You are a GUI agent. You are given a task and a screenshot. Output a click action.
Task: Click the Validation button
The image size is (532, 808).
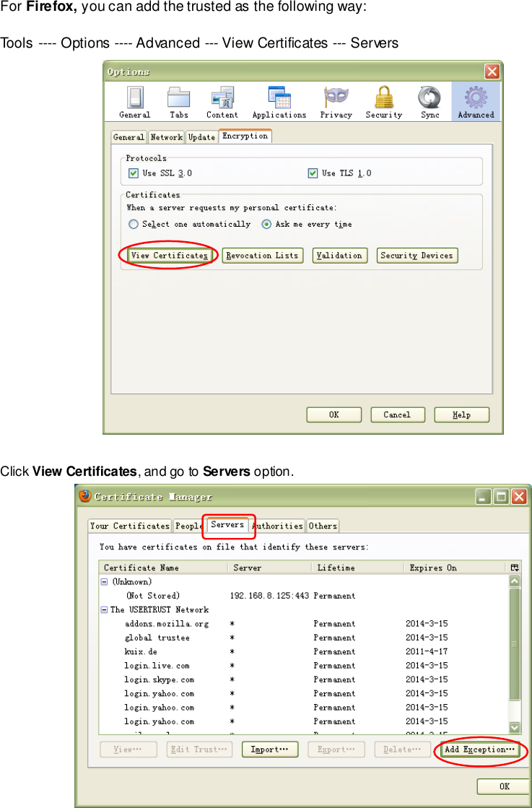point(340,255)
